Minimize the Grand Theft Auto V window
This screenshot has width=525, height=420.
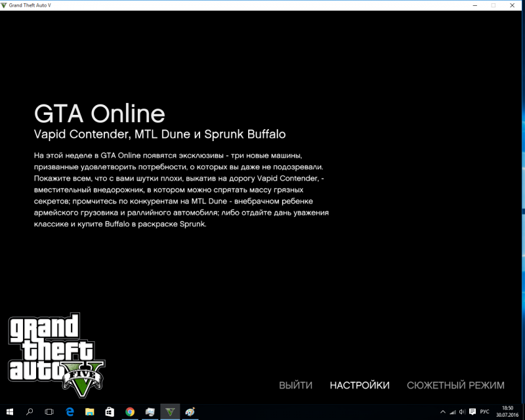click(474, 5)
